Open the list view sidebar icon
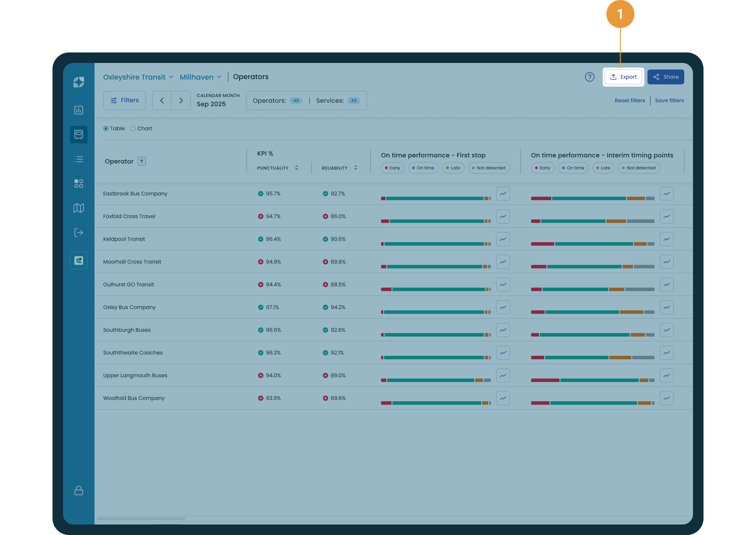This screenshot has height=535, width=756. click(x=78, y=159)
